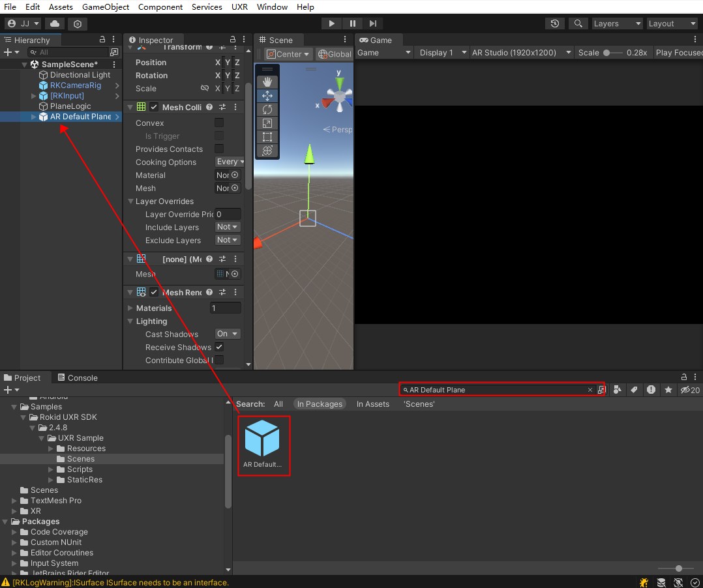The height and width of the screenshot is (588, 703).
Task: Uncheck Receive Shadows in Mesh Renderer lighting
Action: pos(219,347)
